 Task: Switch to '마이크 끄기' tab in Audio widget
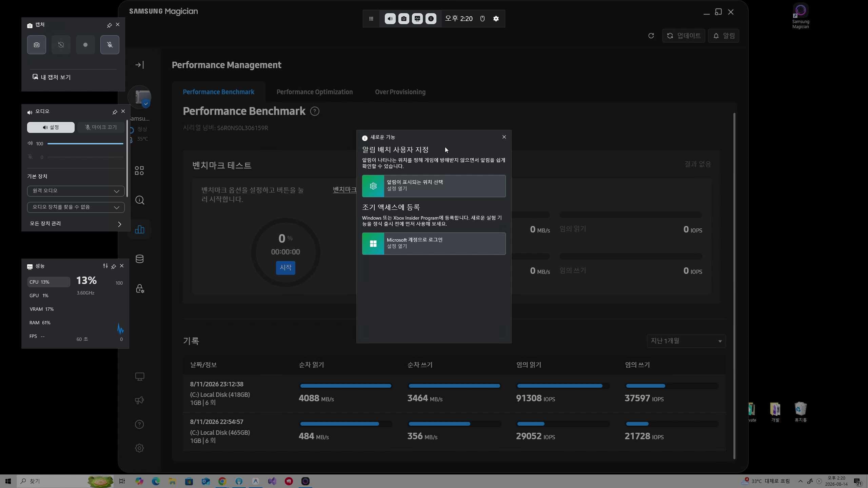click(x=101, y=127)
